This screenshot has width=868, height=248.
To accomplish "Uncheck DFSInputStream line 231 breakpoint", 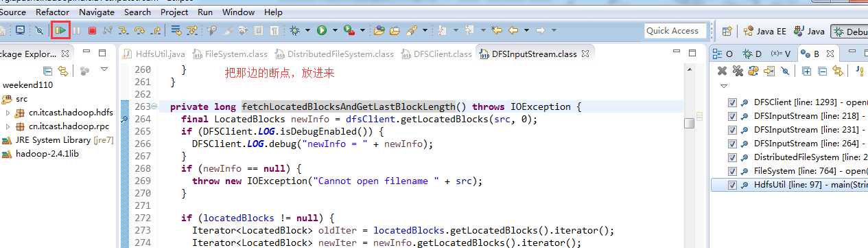I will tap(732, 130).
